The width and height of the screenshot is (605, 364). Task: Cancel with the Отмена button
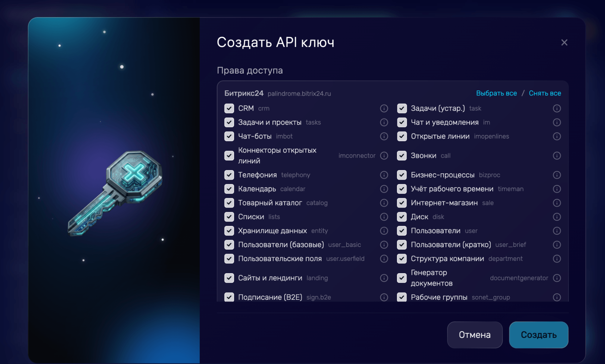point(475,335)
